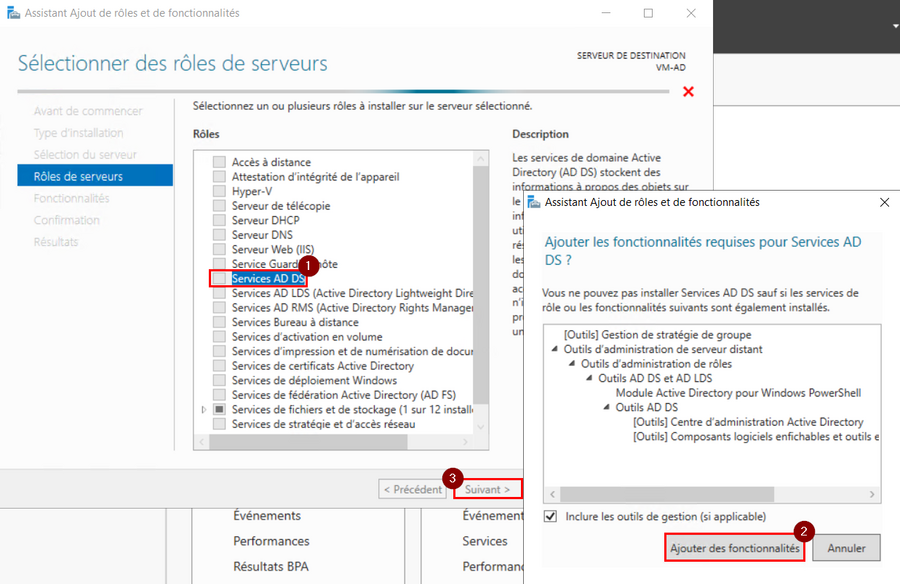Select the Avant de commencer step
Image resolution: width=900 pixels, height=584 pixels.
pos(84,110)
